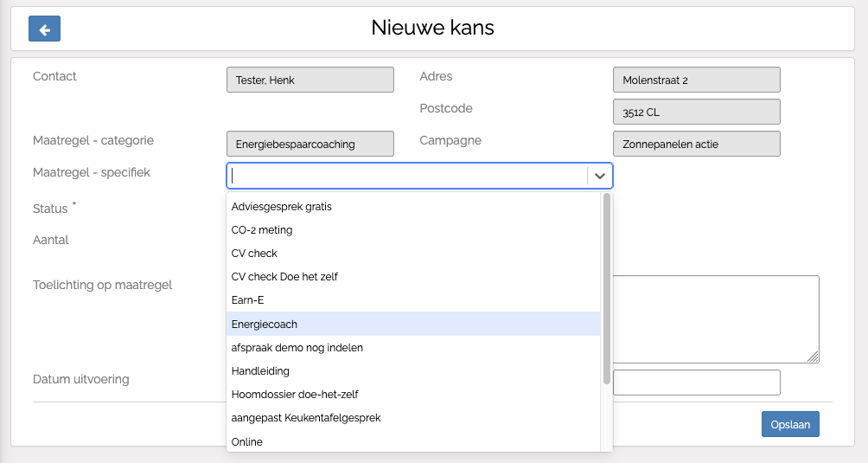Click the back arrow button
868x463 pixels.
coord(44,29)
